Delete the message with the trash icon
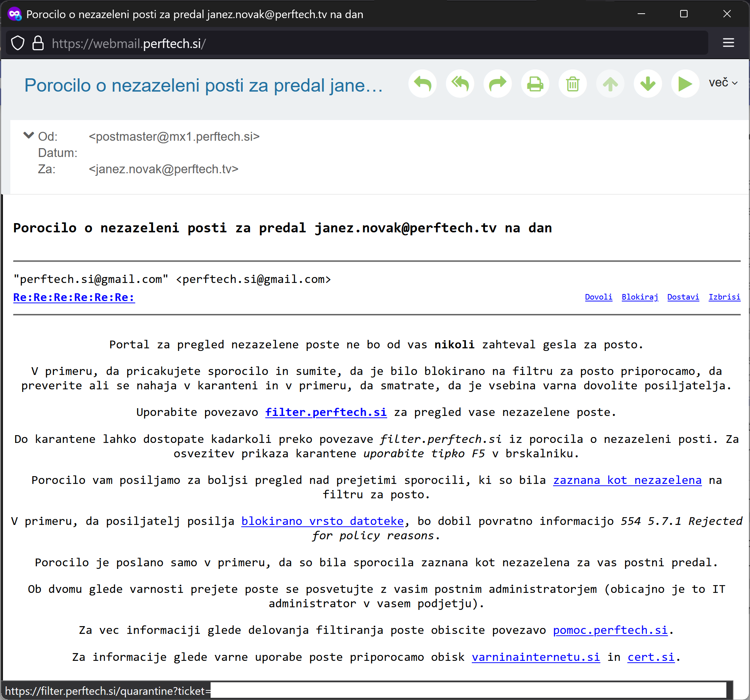 tap(573, 84)
